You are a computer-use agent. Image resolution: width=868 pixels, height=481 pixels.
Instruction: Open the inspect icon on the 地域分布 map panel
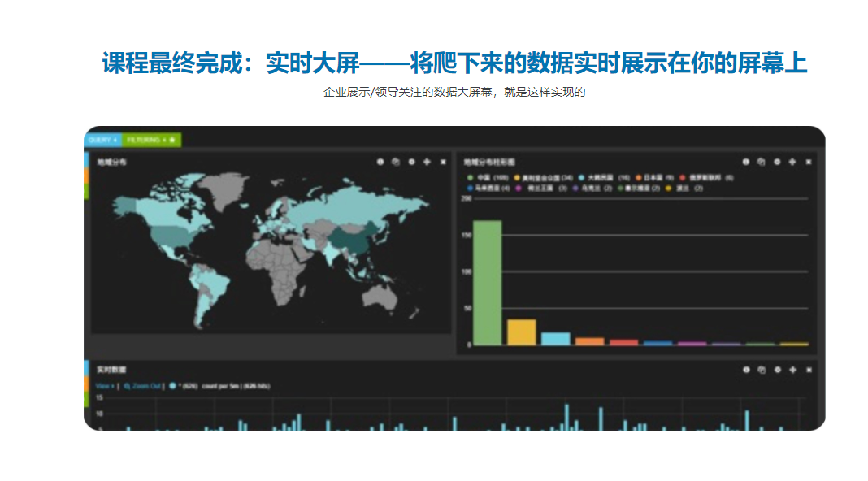coord(396,162)
